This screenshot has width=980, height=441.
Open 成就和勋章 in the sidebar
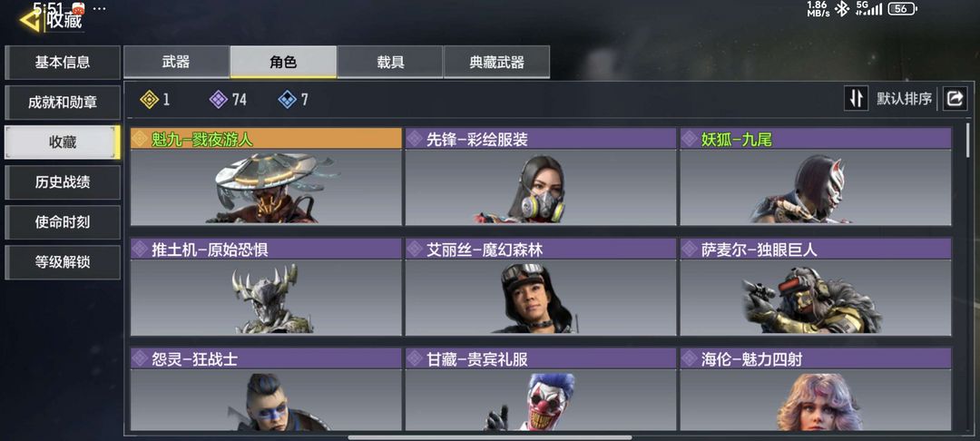click(x=63, y=103)
